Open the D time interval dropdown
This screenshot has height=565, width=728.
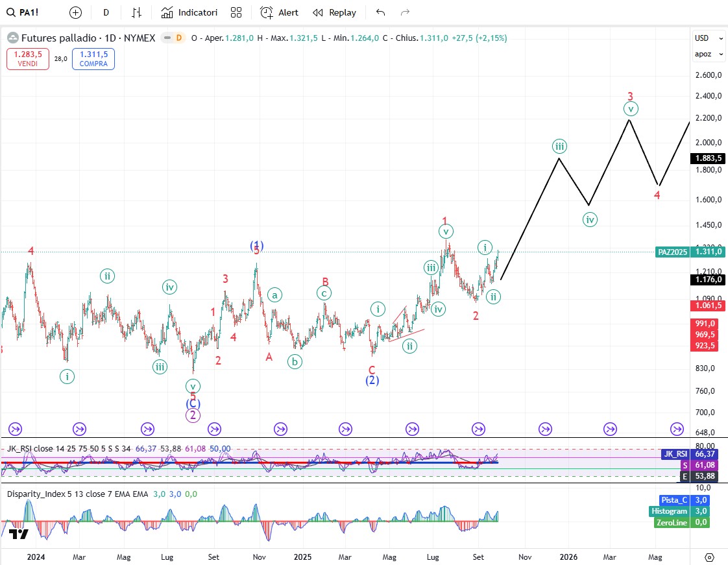click(x=106, y=12)
